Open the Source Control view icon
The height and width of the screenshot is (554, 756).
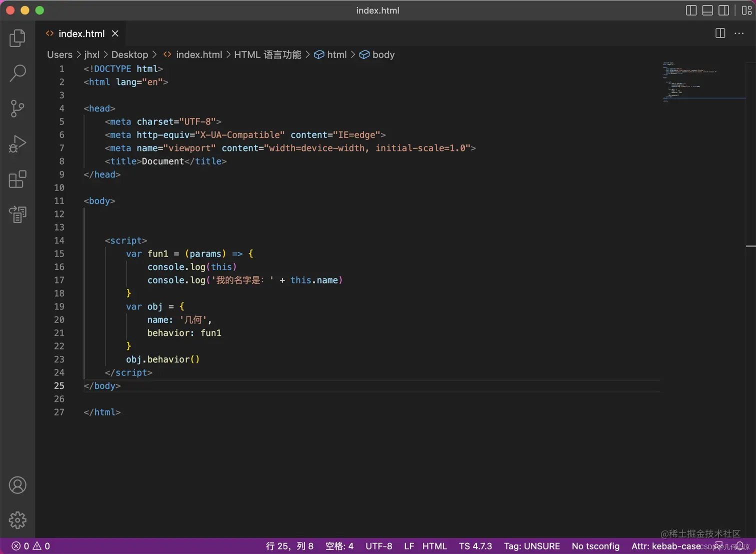point(17,108)
